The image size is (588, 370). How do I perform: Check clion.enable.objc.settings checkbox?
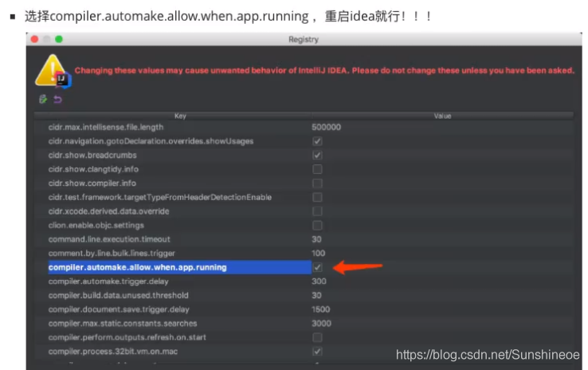[x=317, y=225]
